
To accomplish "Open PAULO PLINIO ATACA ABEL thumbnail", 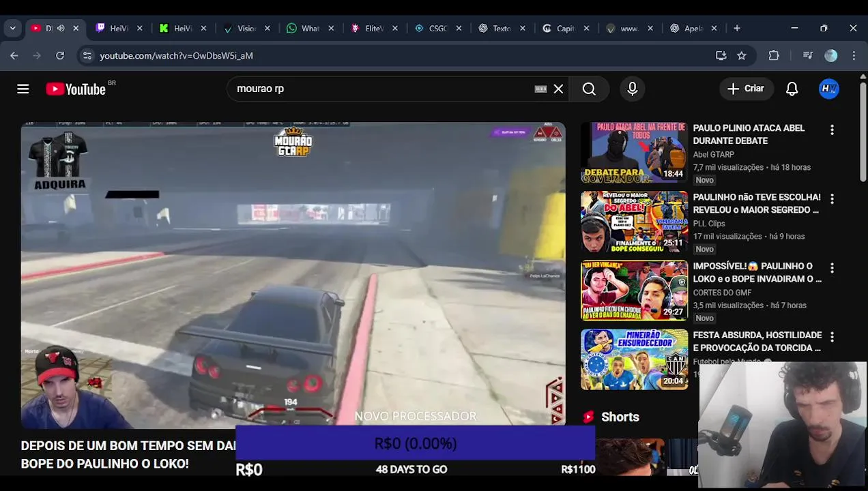I will tap(635, 152).
